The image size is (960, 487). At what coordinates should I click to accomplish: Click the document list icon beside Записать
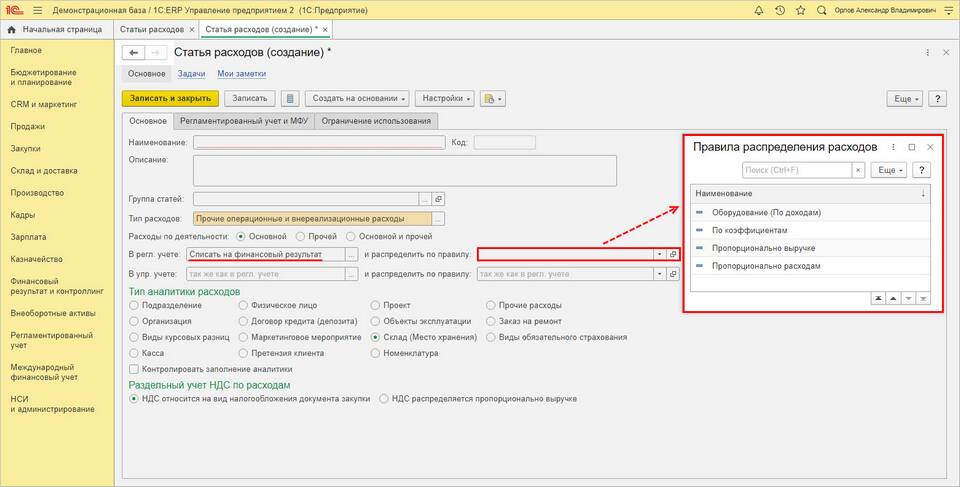click(290, 98)
